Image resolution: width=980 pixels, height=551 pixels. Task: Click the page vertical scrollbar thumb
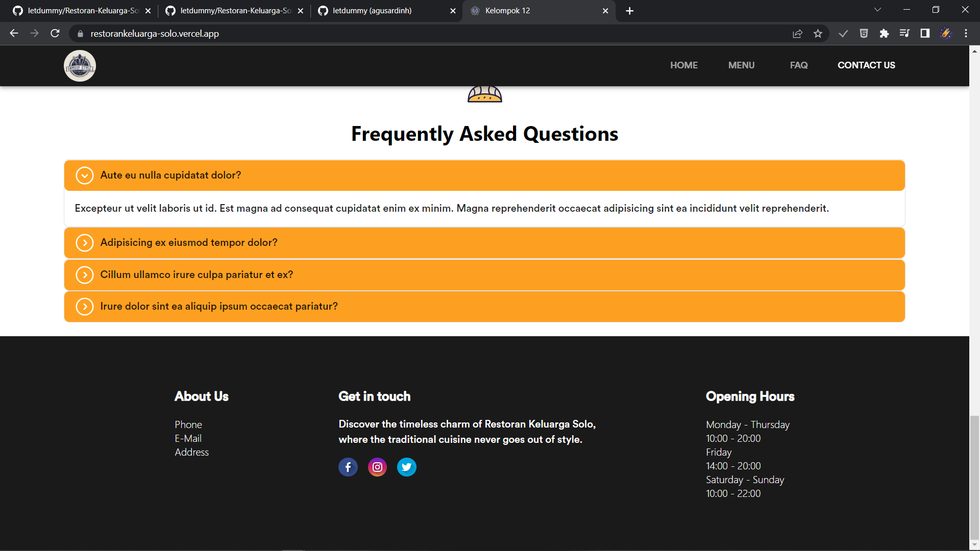tap(974, 477)
